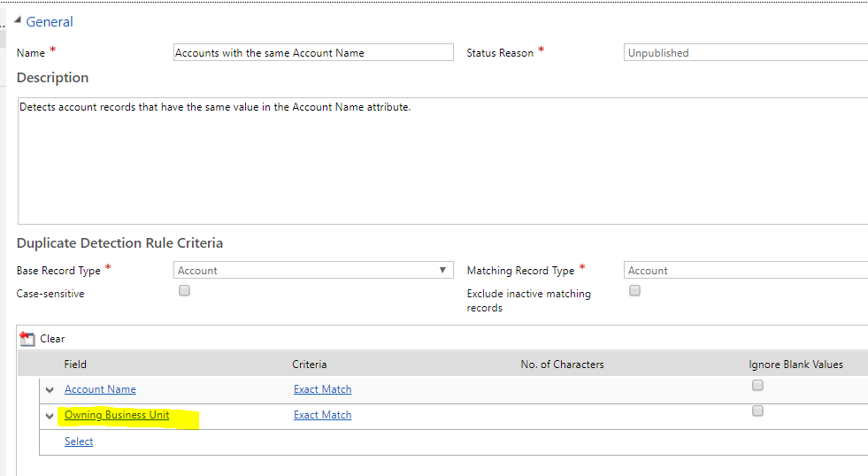The width and height of the screenshot is (868, 476).
Task: Focus the Name input field
Action: 313,52
